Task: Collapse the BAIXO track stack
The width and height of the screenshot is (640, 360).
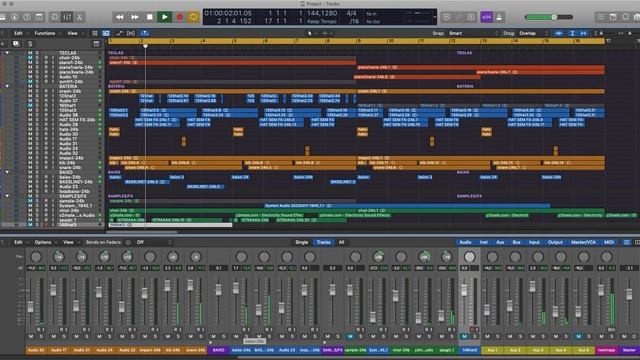Action: point(7,172)
